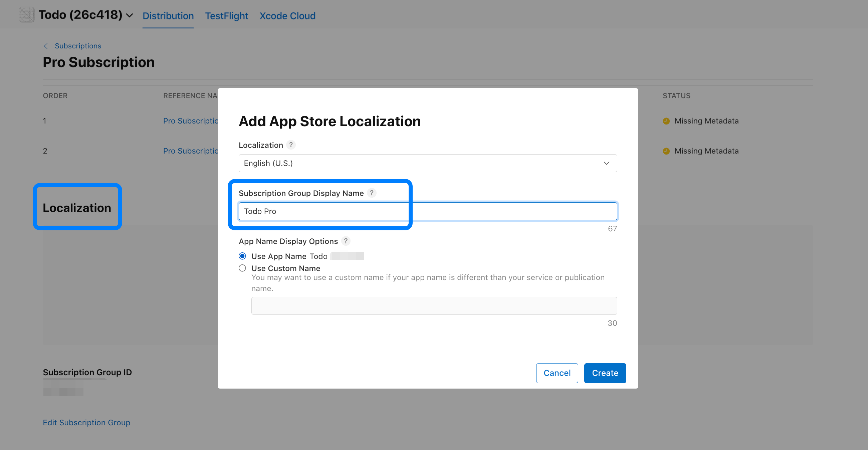Click the Todo app icon placeholder
The height and width of the screenshot is (450, 868).
(26, 15)
